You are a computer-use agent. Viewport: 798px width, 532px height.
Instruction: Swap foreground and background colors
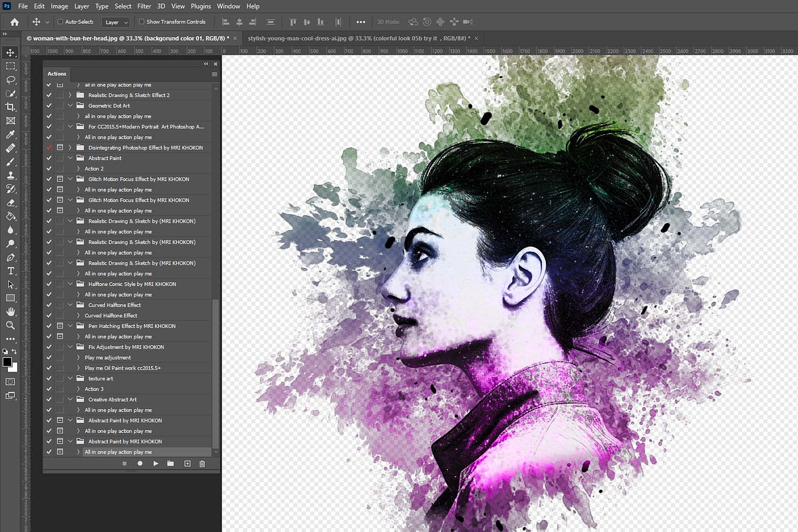point(15,351)
